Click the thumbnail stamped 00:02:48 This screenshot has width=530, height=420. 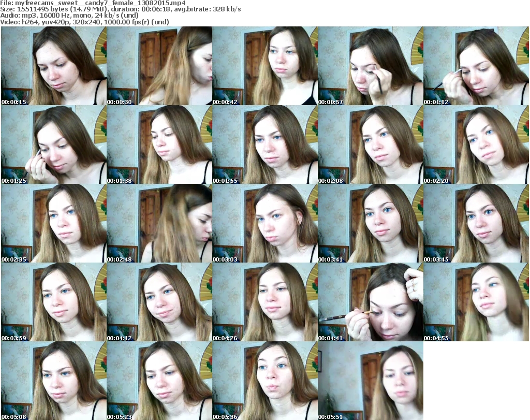point(159,223)
